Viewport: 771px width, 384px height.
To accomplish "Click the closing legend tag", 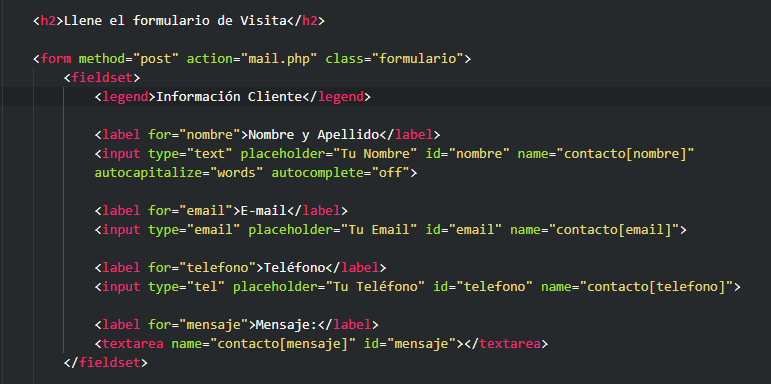I will (336, 97).
